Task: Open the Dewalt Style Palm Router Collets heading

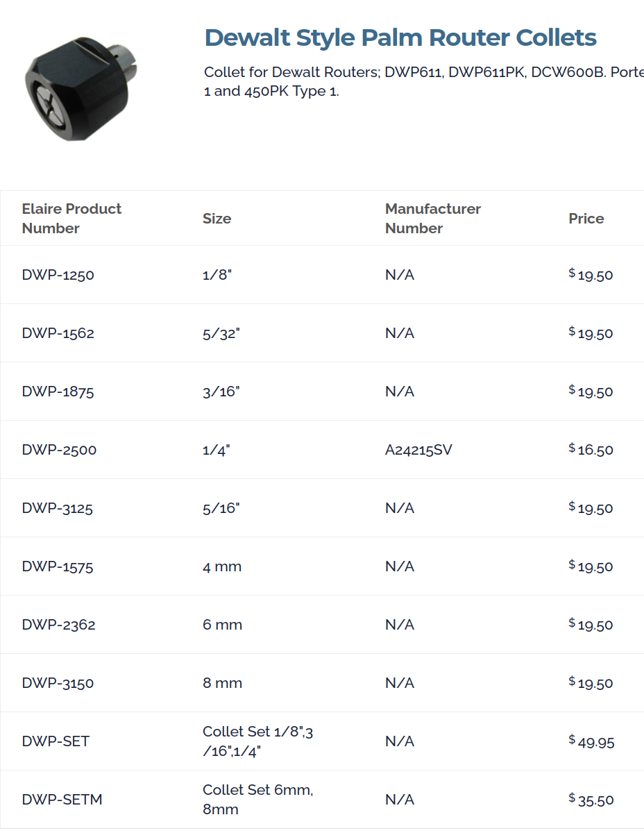Action: (x=400, y=37)
